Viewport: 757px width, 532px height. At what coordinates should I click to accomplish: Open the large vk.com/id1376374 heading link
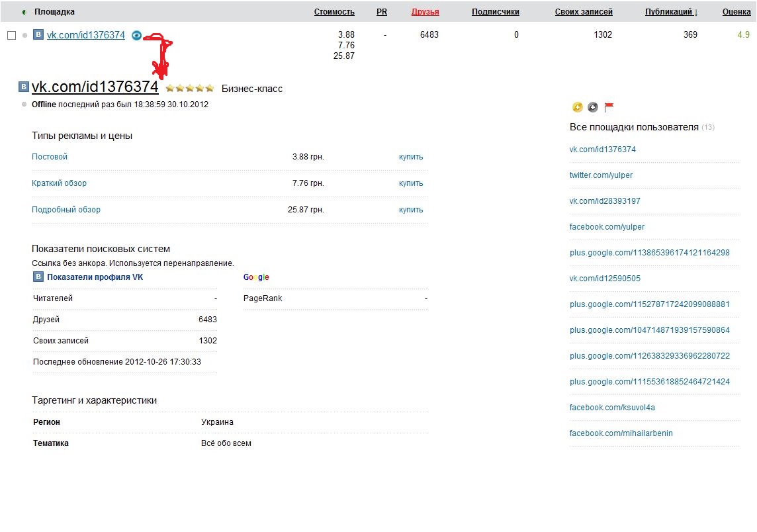click(95, 87)
